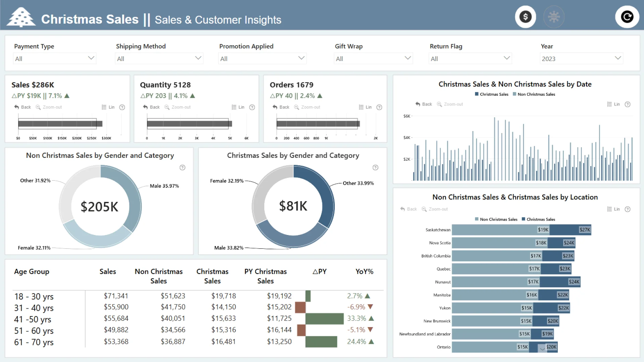
Task: Open the Payment Type dropdown
Action: coord(55,58)
